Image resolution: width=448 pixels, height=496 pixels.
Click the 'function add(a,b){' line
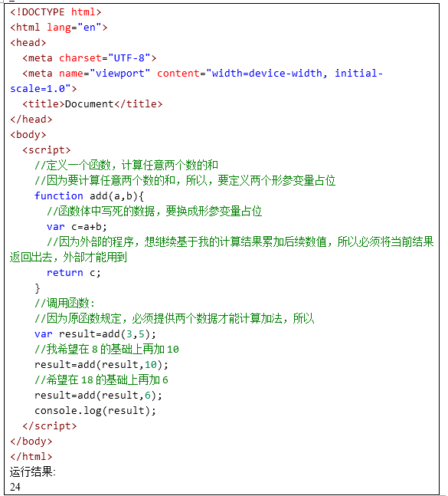[89, 195]
